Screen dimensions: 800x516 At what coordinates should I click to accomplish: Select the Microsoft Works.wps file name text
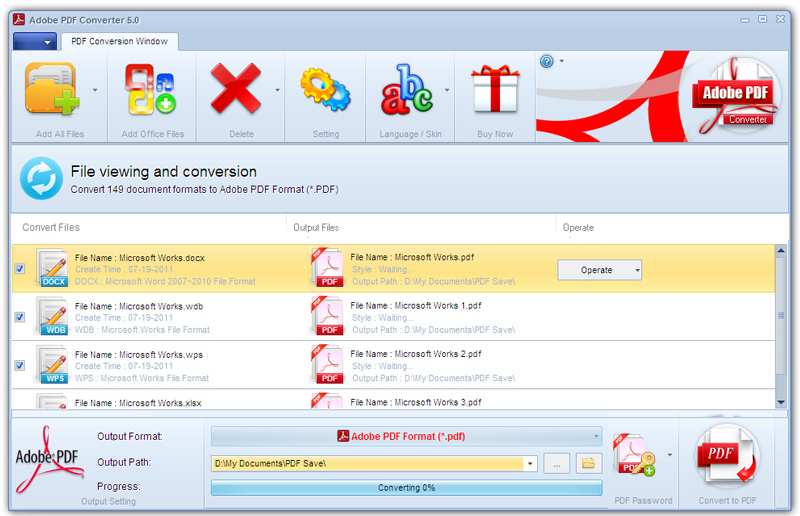(139, 355)
